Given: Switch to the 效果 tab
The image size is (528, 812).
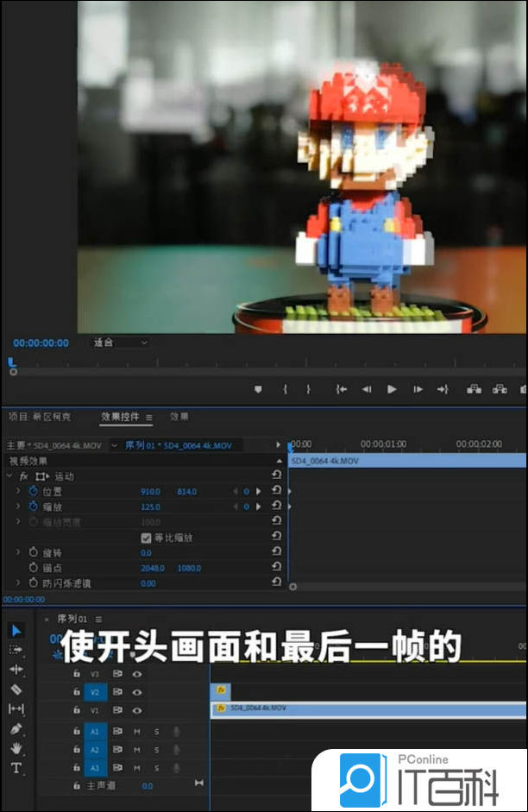Looking at the screenshot, I should pos(179,417).
